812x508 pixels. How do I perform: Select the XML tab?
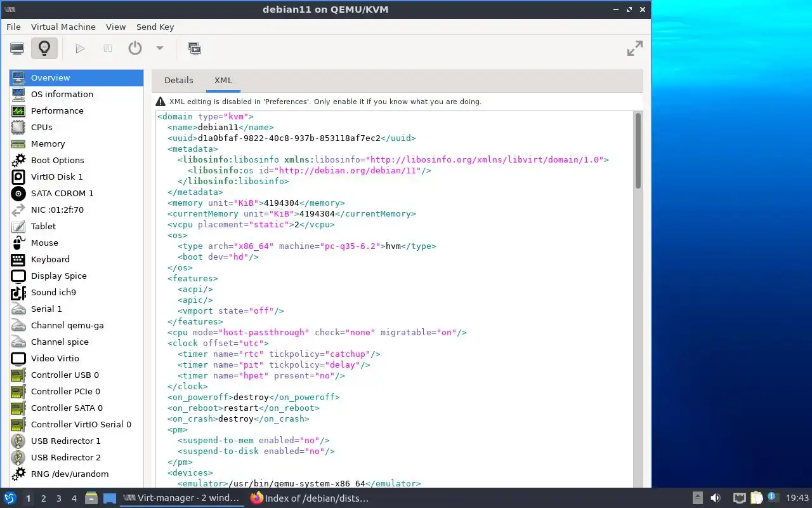(x=223, y=81)
